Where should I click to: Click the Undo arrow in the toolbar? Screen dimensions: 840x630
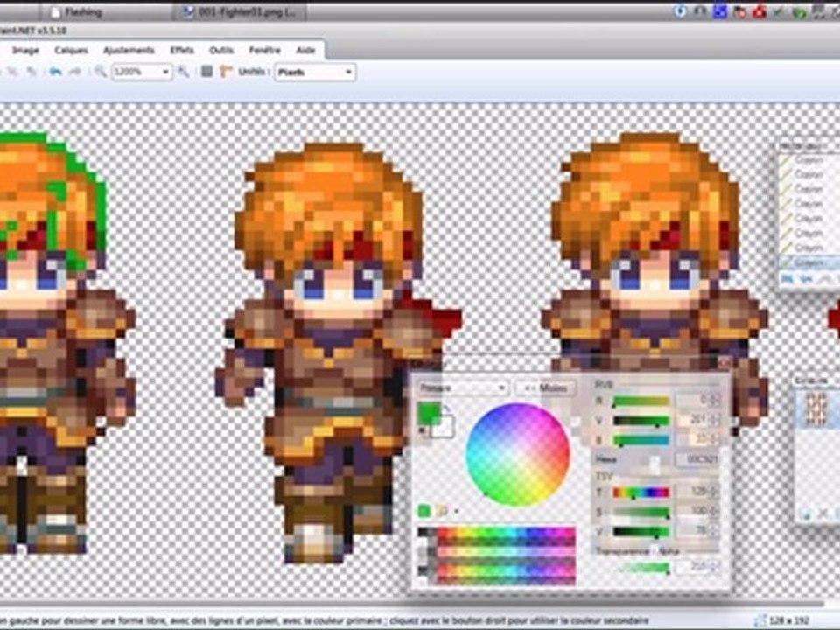[55, 71]
